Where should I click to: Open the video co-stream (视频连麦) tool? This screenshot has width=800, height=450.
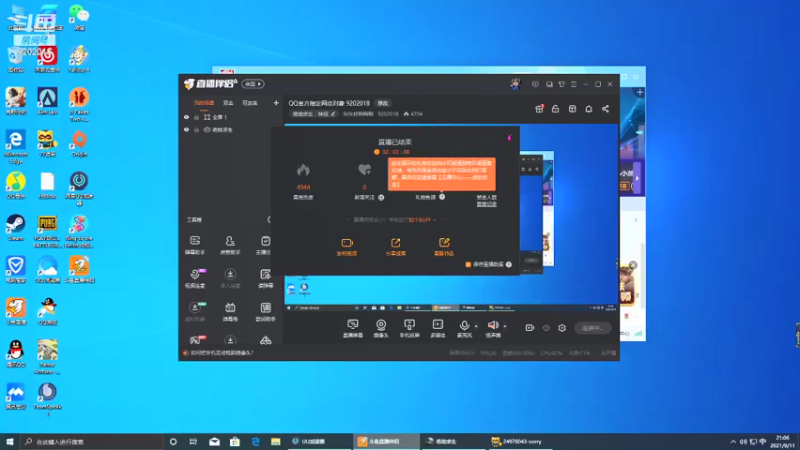click(195, 278)
